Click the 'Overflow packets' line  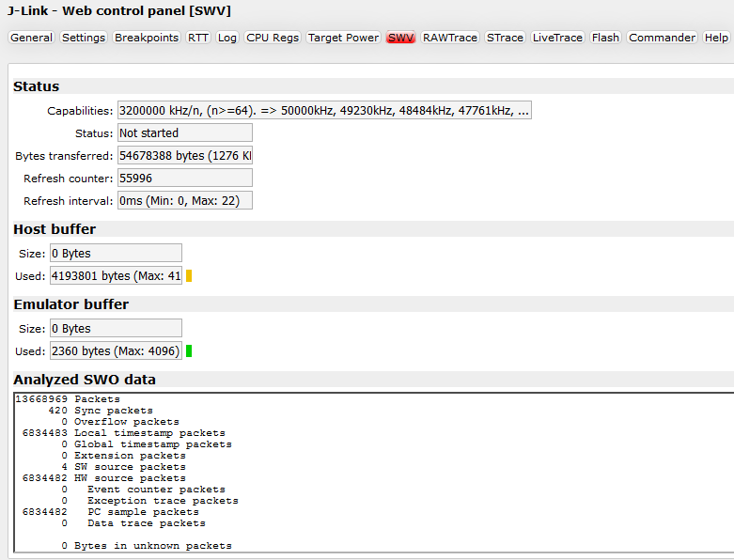(x=120, y=422)
